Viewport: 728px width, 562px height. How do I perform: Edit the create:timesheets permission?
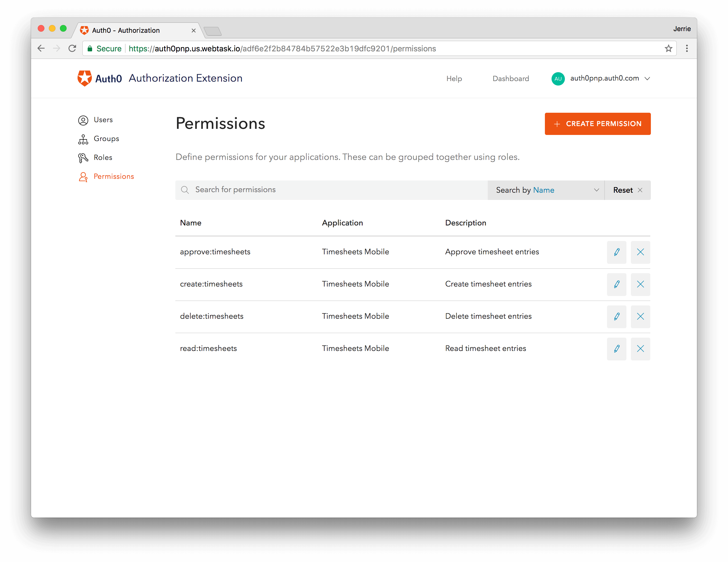[x=616, y=285]
